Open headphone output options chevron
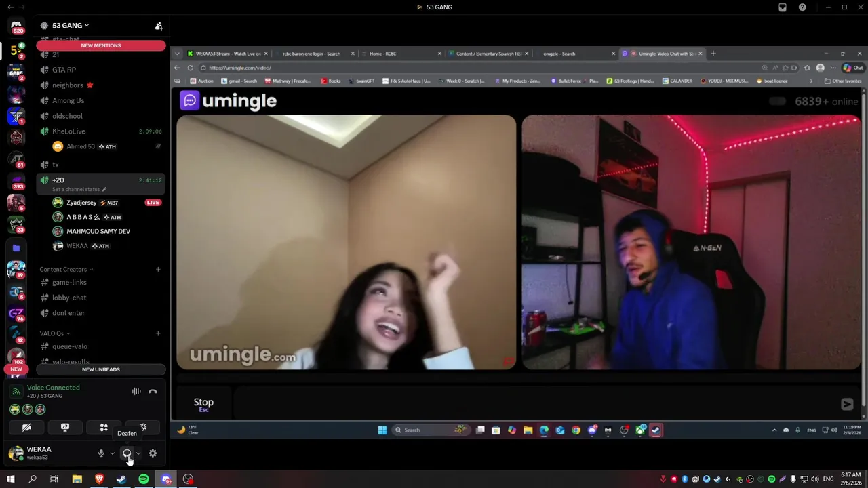 [138, 453]
